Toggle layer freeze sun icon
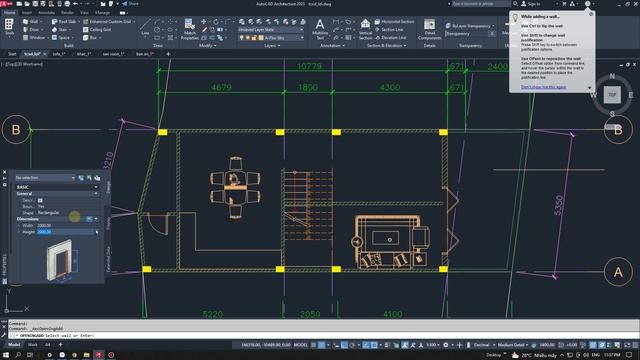Image resolution: width=640 pixels, height=360 pixels. 247,38
